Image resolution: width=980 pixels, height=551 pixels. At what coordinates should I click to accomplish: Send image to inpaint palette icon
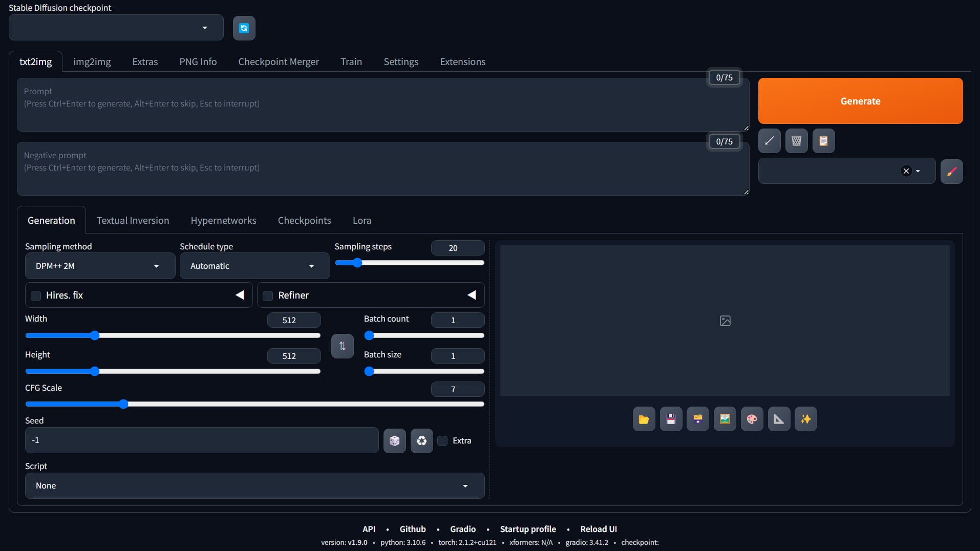click(x=752, y=419)
